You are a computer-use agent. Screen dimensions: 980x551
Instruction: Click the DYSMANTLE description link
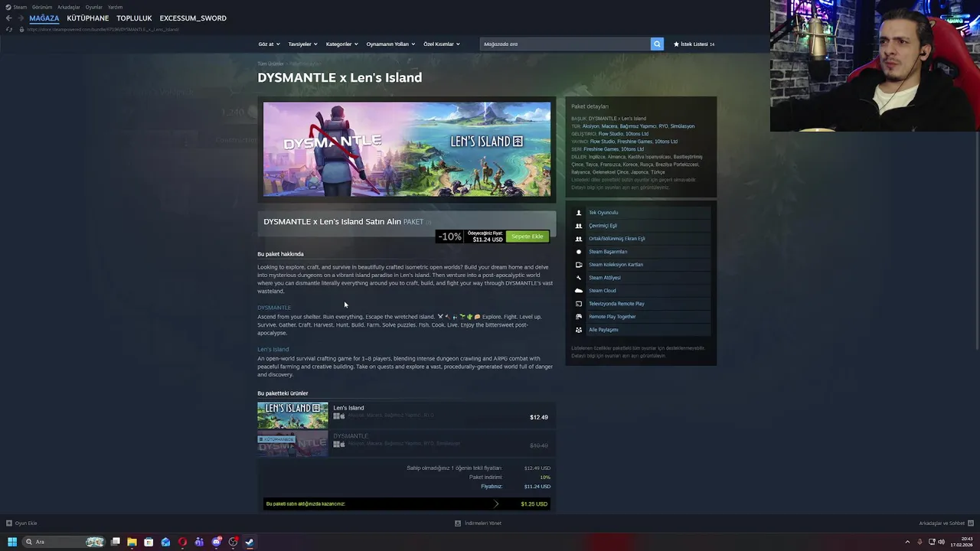(274, 308)
